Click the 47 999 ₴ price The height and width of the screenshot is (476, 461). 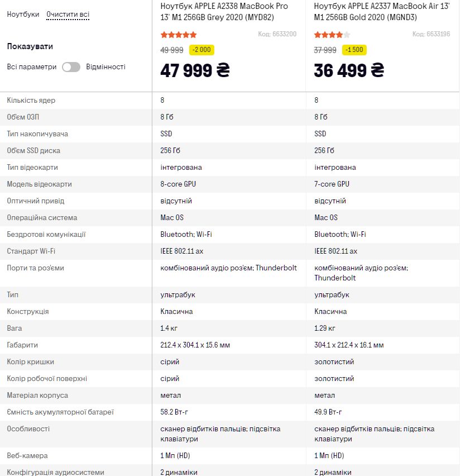195,70
